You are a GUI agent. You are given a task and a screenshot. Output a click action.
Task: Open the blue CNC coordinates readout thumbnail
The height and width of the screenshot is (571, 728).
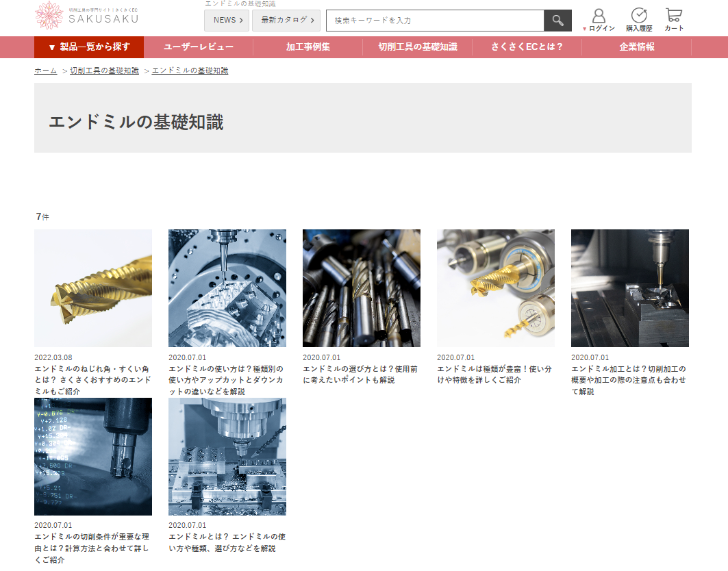pyautogui.click(x=93, y=457)
